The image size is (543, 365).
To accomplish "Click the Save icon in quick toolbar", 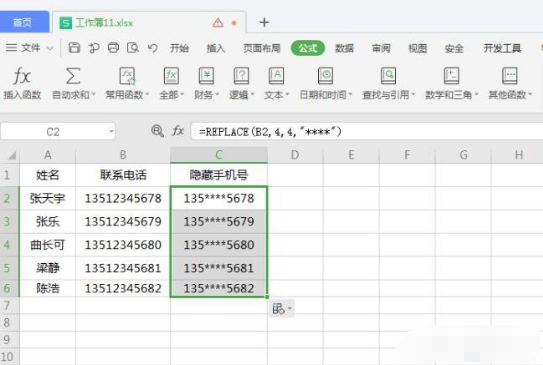I will [74, 48].
